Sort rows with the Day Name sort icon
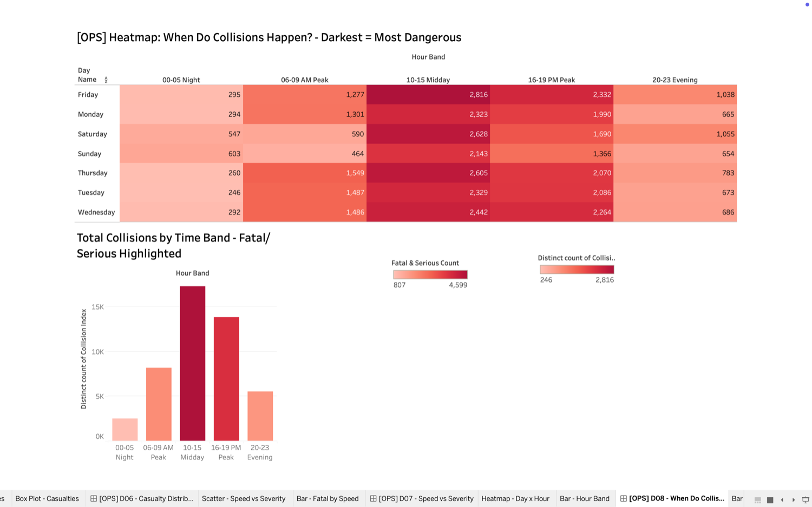The height and width of the screenshot is (507, 812). point(106,80)
